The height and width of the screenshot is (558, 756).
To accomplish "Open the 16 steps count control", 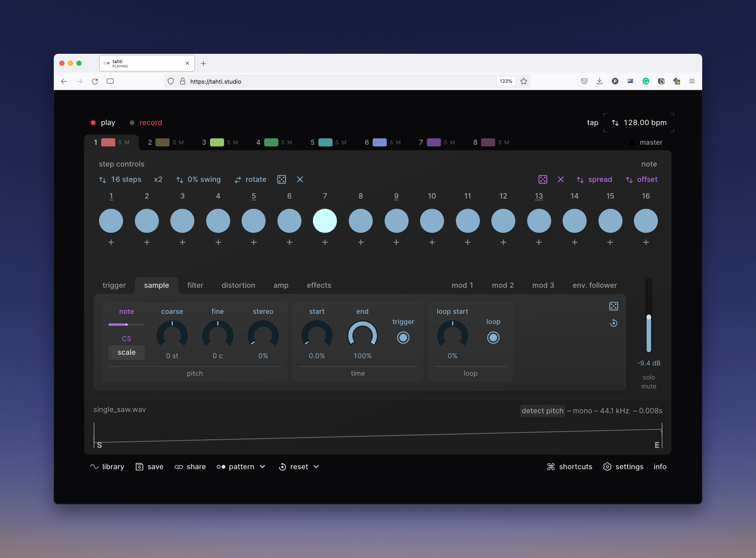I will [x=120, y=179].
